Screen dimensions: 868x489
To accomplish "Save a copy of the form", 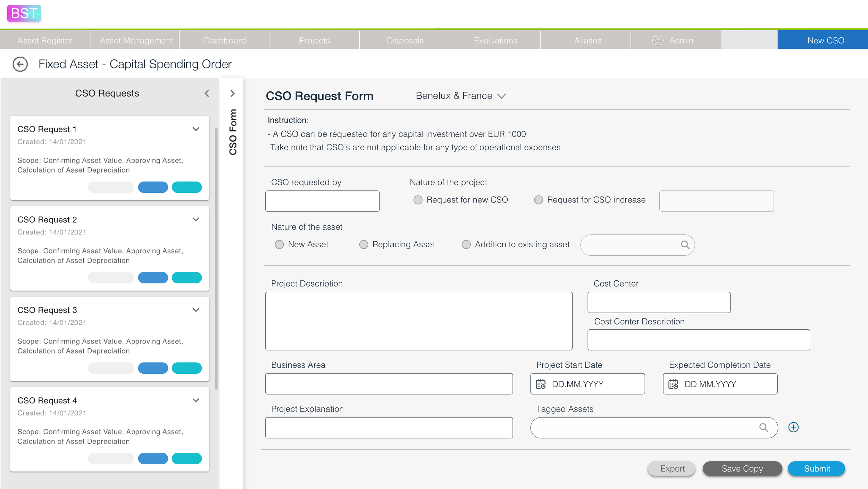I will tap(742, 468).
